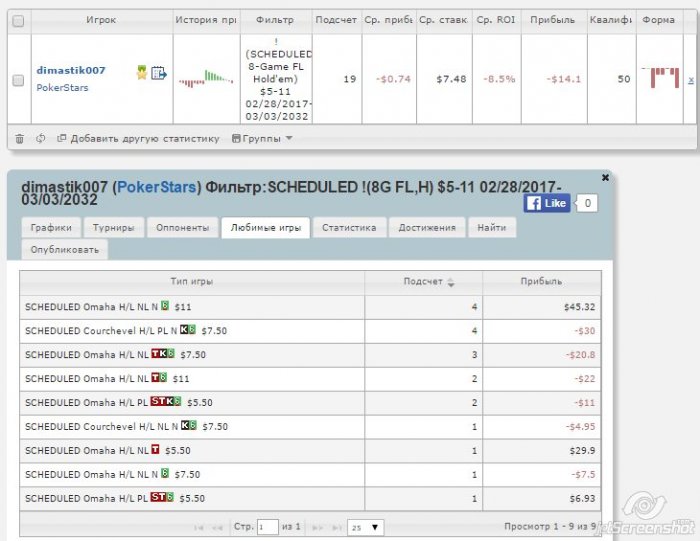
Task: Click the red T badge in Omaha H/L NL $5.50 row
Action: pos(155,449)
